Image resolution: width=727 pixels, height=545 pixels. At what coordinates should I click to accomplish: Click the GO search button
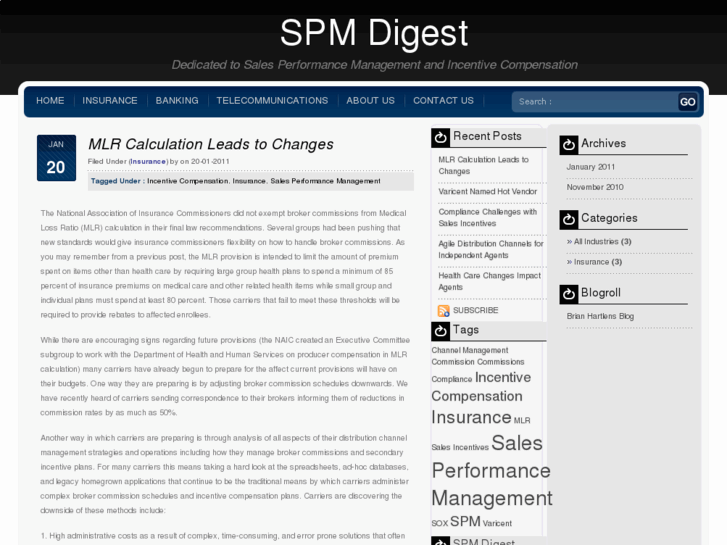click(688, 102)
